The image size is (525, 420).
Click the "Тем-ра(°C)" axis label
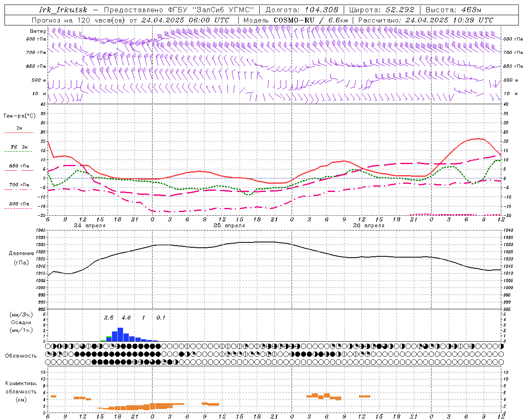pos(19,116)
